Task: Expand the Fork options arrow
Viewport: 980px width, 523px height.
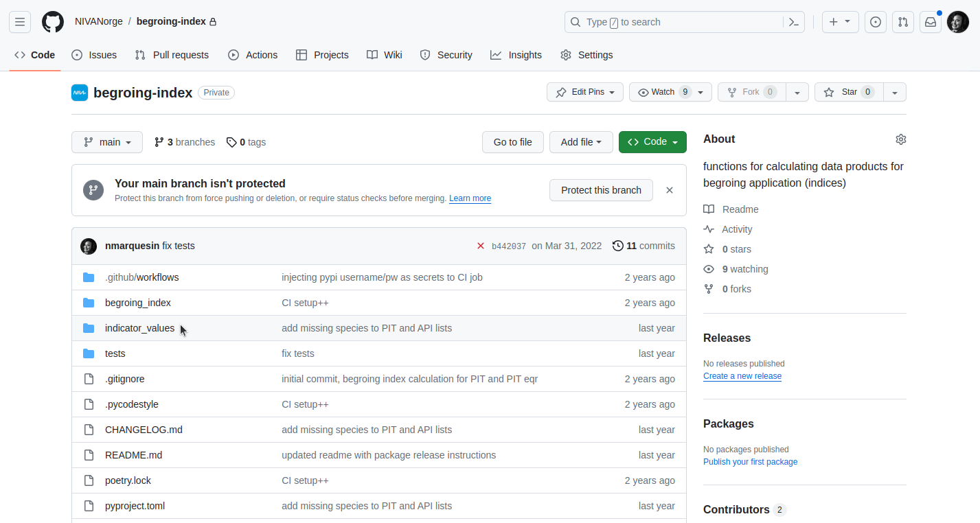Action: [797, 92]
